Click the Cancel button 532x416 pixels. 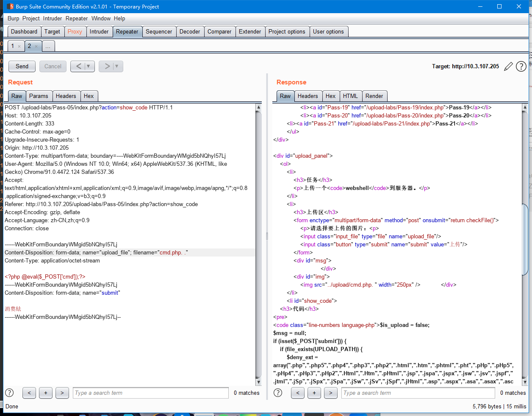53,66
